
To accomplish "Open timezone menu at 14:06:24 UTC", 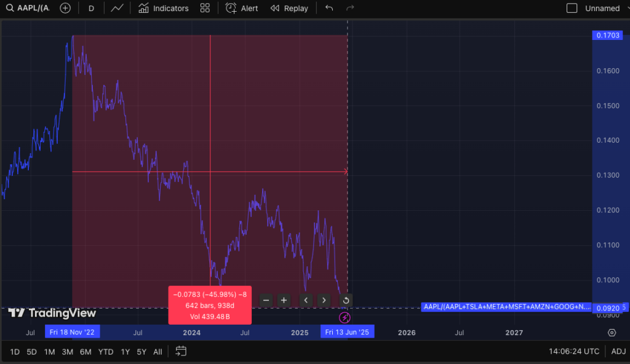I will (x=574, y=352).
